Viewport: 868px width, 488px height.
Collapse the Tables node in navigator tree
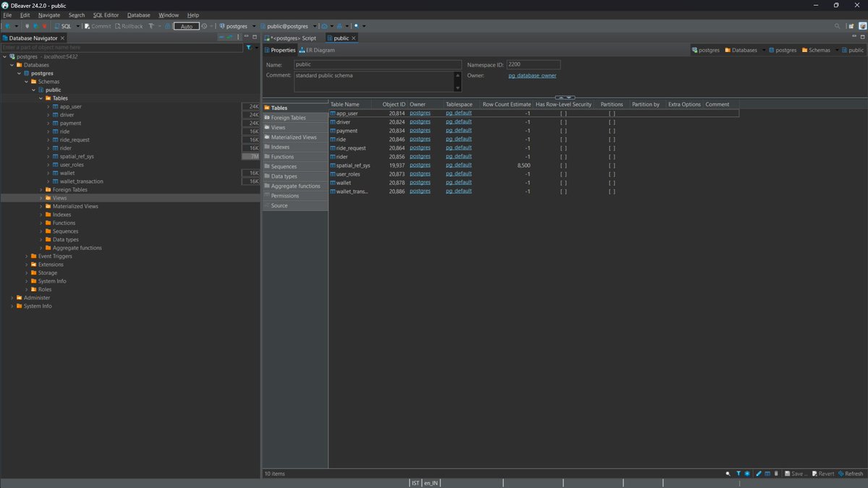[x=42, y=98]
